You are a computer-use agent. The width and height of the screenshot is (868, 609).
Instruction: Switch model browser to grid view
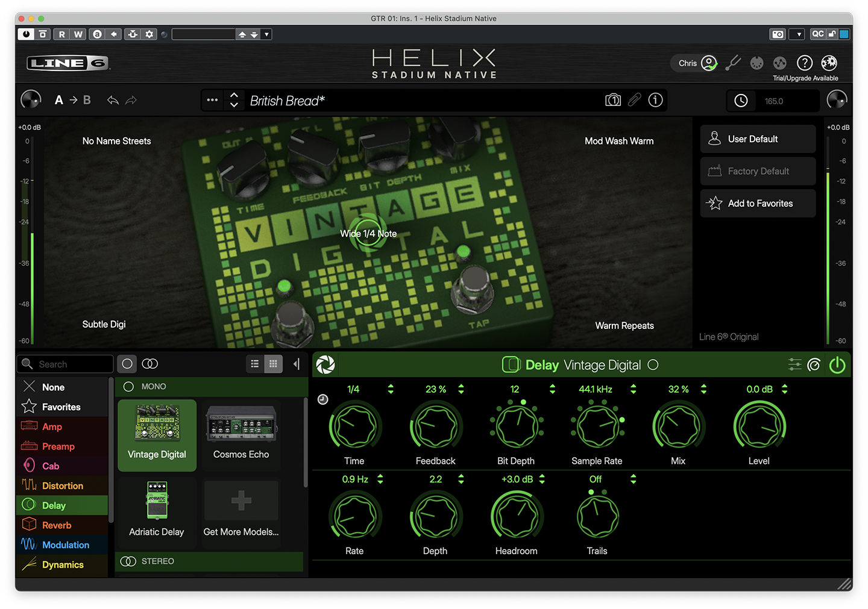(x=273, y=364)
